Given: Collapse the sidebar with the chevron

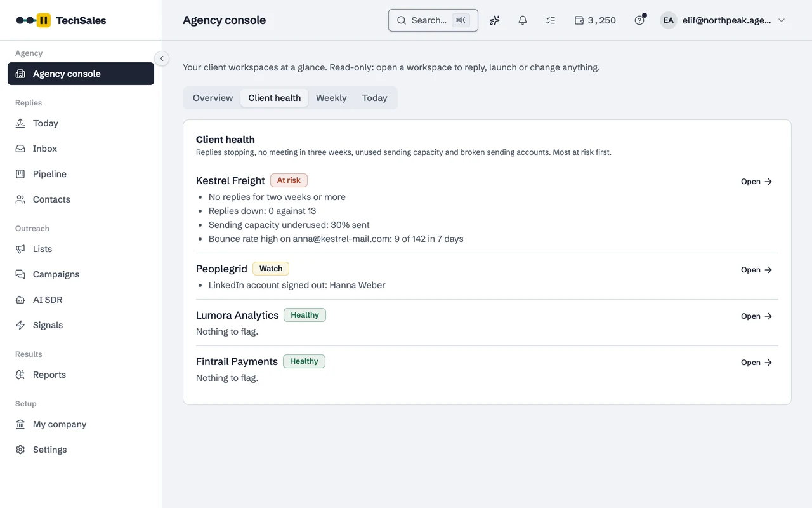Looking at the screenshot, I should coord(162,58).
